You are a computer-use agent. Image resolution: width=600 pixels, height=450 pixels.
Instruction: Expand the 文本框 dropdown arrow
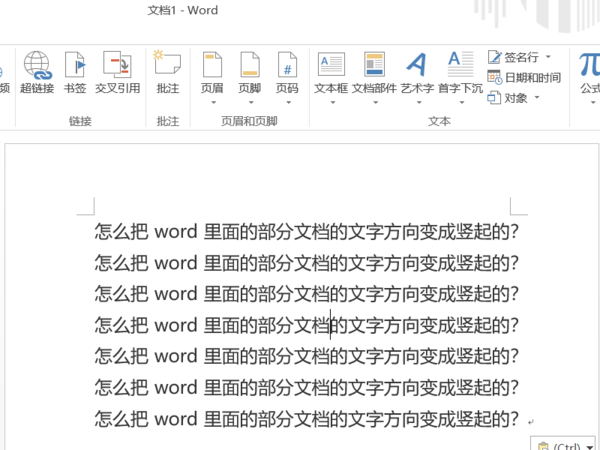(x=333, y=103)
